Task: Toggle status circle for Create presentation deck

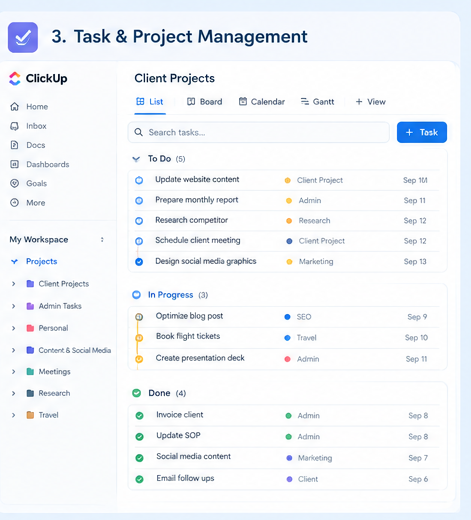Action: 139,359
